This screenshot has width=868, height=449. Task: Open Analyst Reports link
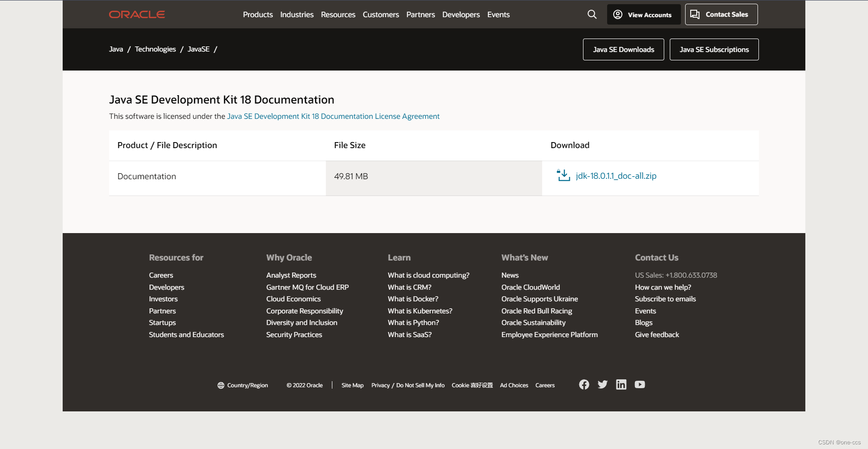(291, 275)
